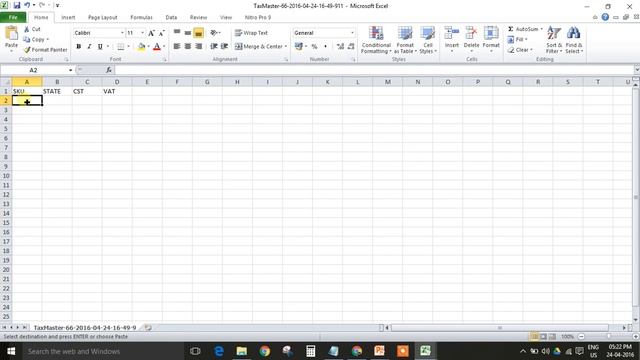The image size is (640, 360).
Task: Click the Decrease Font Size icon
Action: pyautogui.click(x=162, y=33)
